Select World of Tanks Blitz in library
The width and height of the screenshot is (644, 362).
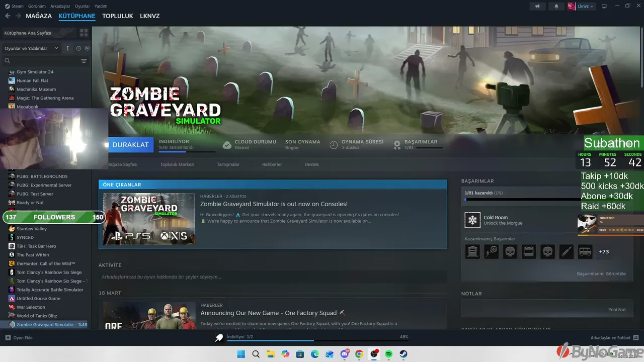(x=37, y=316)
